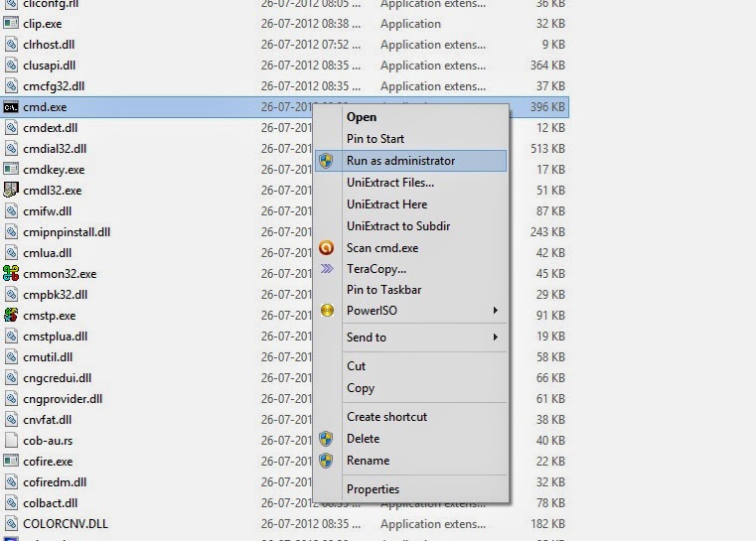Click the cmifw.dll file icon
The height and width of the screenshot is (541, 756).
point(11,211)
